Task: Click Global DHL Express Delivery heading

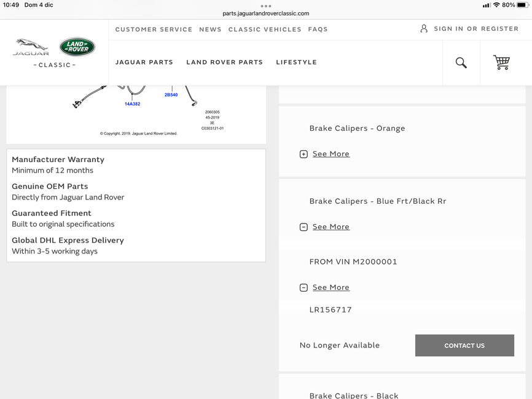Action: (68, 241)
